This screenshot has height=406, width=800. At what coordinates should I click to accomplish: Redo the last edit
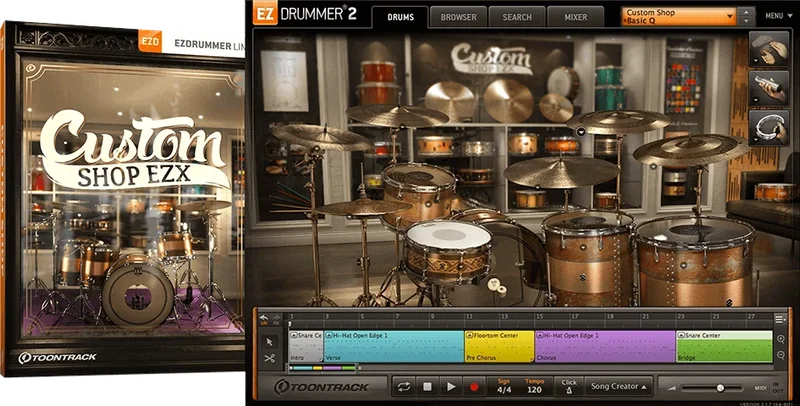277,319
